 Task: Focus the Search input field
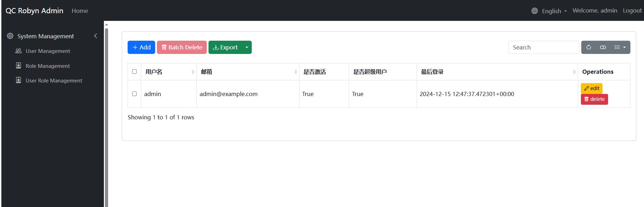click(544, 47)
